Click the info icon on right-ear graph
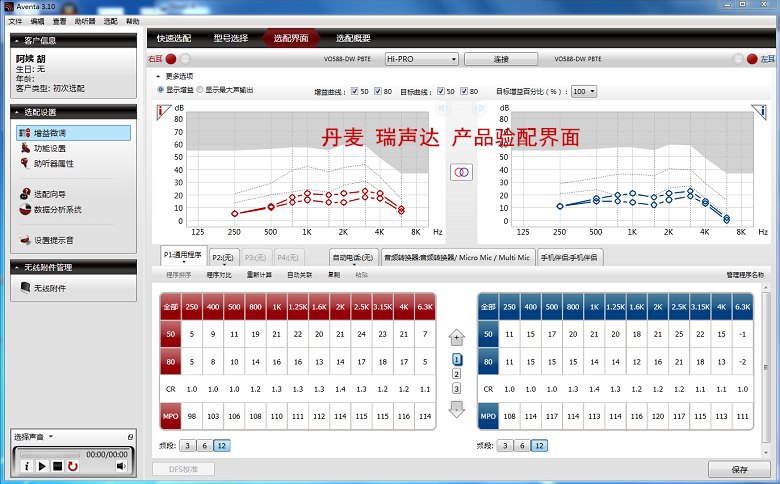780x484 pixels. coord(162,110)
